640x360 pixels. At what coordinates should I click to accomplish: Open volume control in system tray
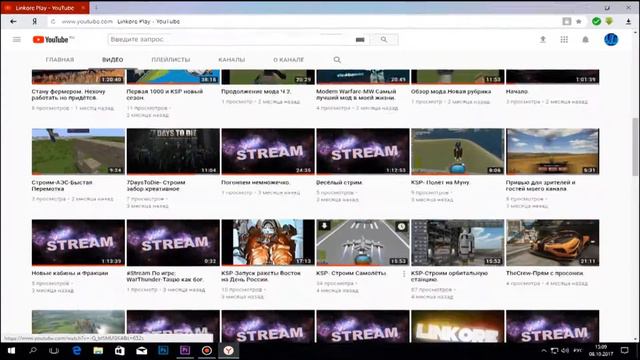pos(565,351)
